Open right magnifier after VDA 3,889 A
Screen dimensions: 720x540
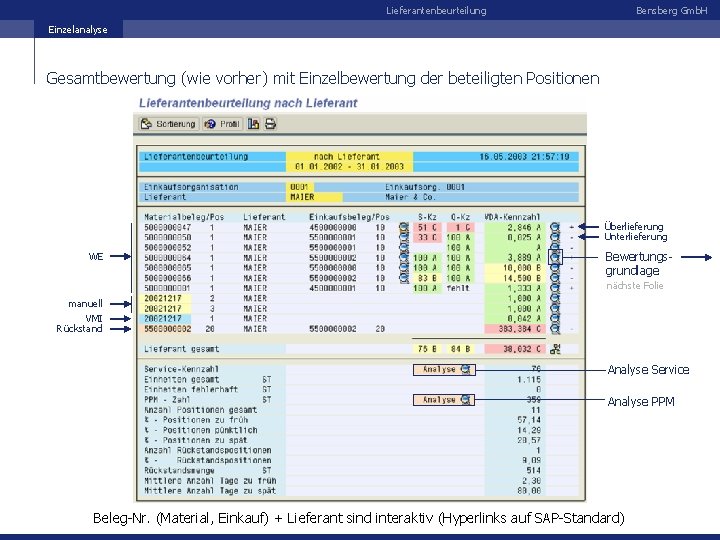[555, 258]
